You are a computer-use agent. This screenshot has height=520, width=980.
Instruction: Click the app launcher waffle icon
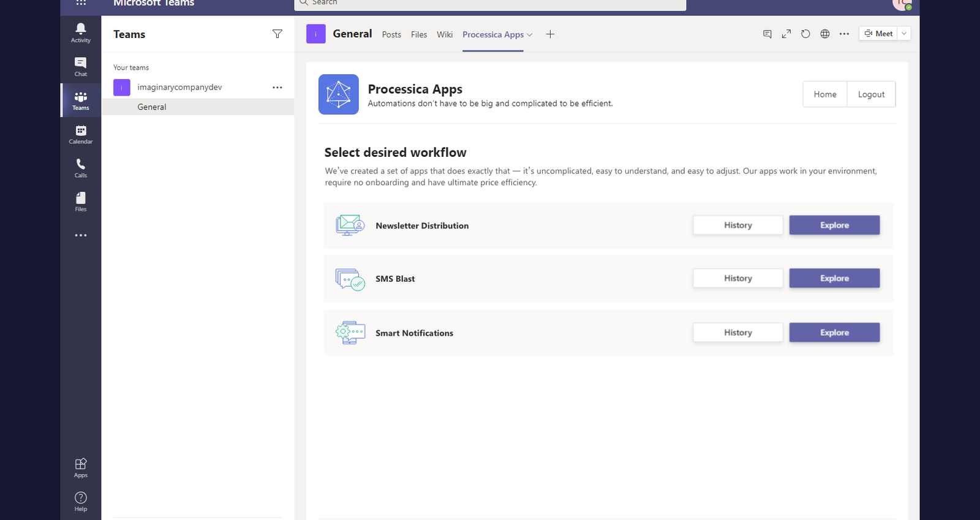80,3
